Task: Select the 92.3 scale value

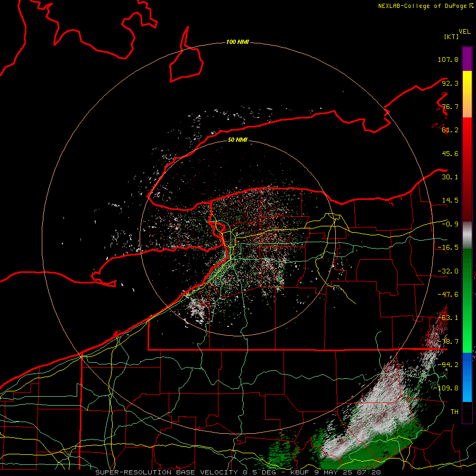Action: point(450,83)
